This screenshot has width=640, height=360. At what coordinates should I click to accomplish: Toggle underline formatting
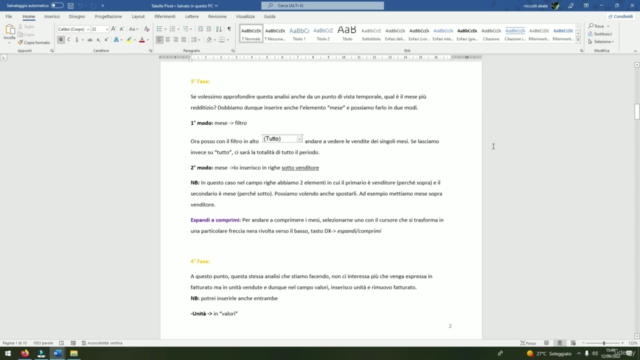click(76, 40)
